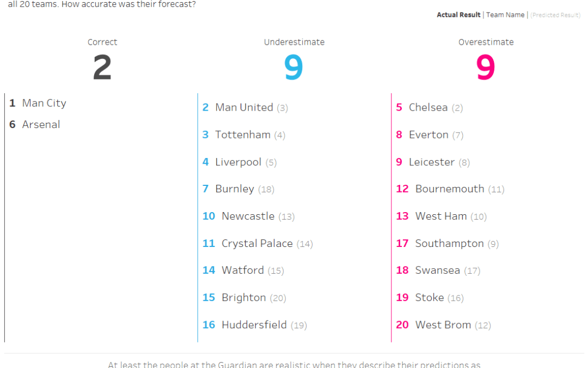
Task: Select Arsenal in the Correct column
Action: point(41,125)
